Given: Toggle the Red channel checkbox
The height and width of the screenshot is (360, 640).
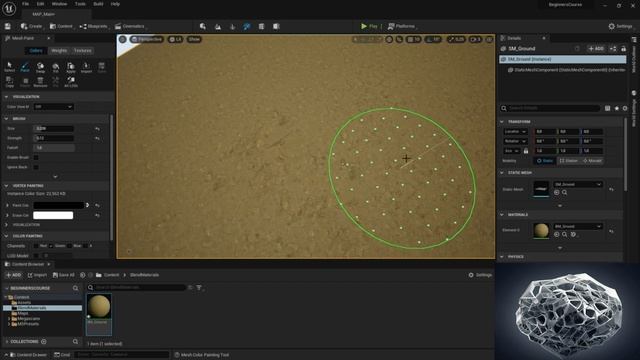Looking at the screenshot, I should point(36,246).
